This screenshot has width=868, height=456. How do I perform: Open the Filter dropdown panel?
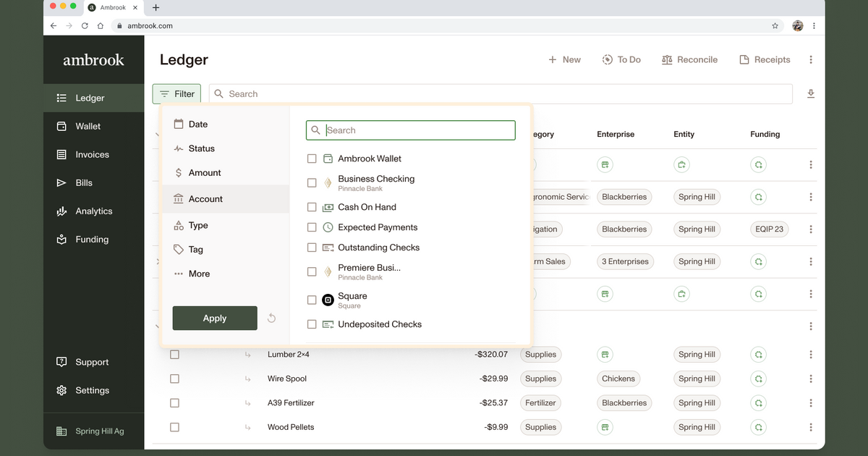tap(176, 93)
